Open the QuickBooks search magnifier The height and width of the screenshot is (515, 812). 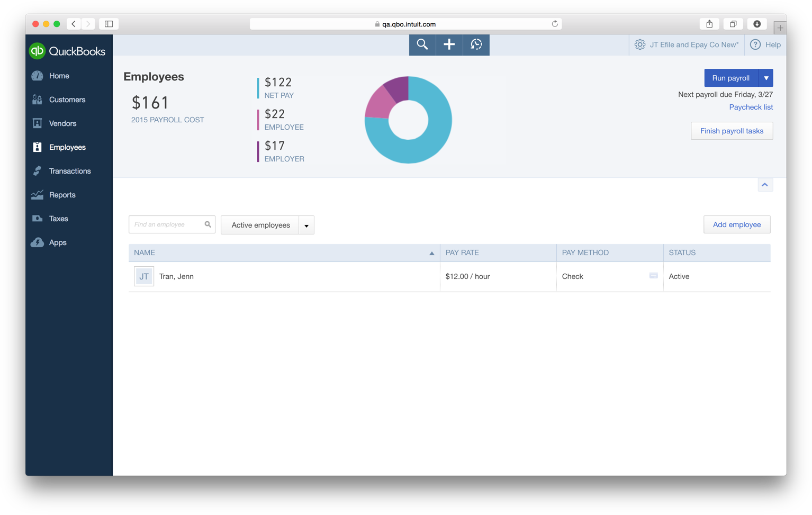pos(422,45)
